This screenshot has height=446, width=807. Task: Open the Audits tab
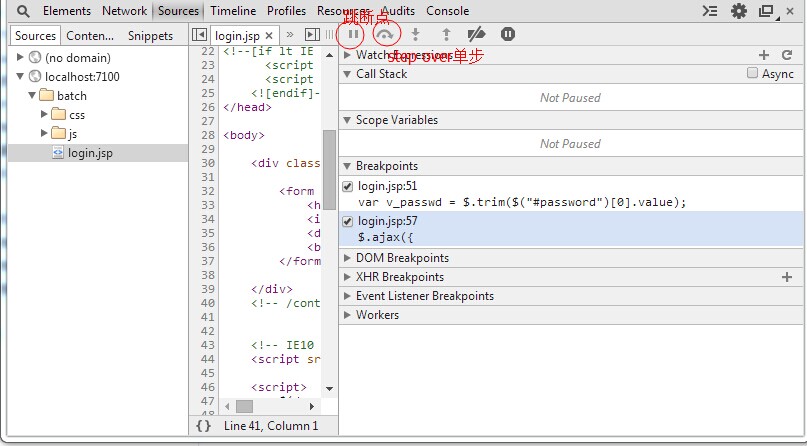click(398, 11)
